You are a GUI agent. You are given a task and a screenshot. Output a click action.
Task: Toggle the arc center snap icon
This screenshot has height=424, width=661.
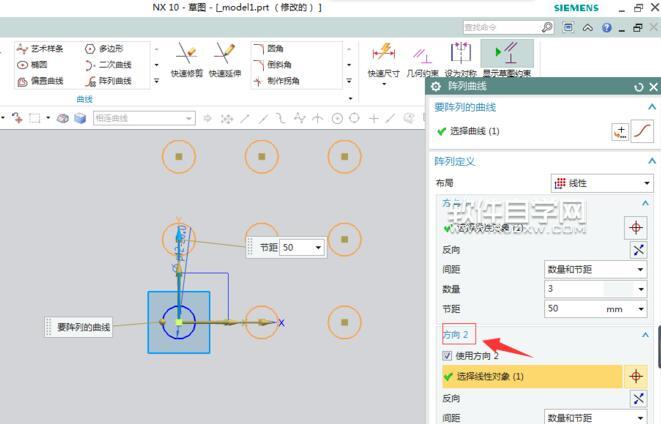point(337,118)
